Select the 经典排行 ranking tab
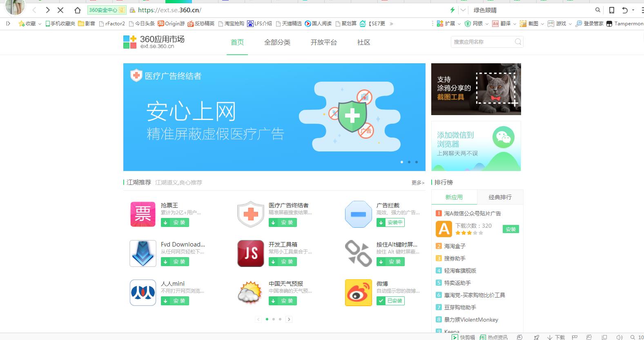Image resolution: width=644 pixels, height=340 pixels. (500, 197)
